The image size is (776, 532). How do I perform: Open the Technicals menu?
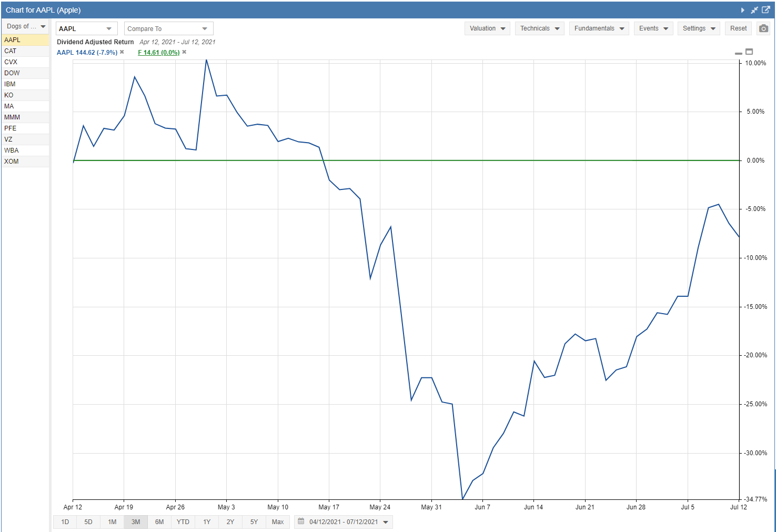pyautogui.click(x=539, y=28)
